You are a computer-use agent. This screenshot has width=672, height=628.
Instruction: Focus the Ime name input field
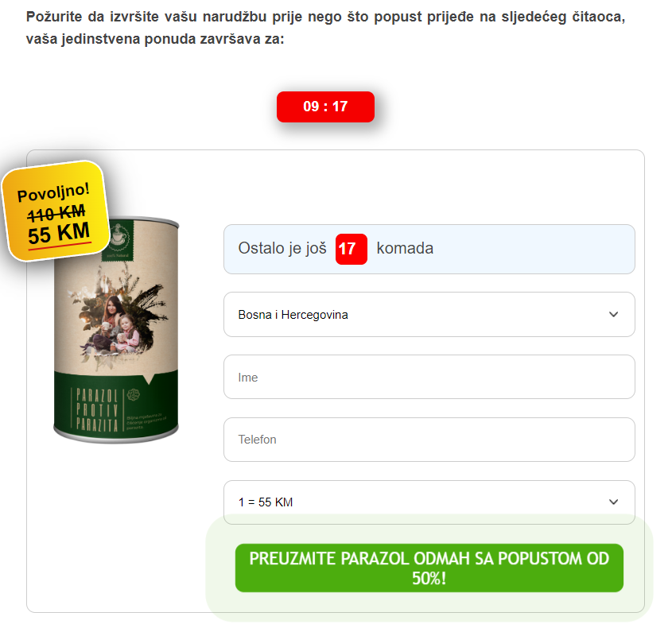(429, 377)
